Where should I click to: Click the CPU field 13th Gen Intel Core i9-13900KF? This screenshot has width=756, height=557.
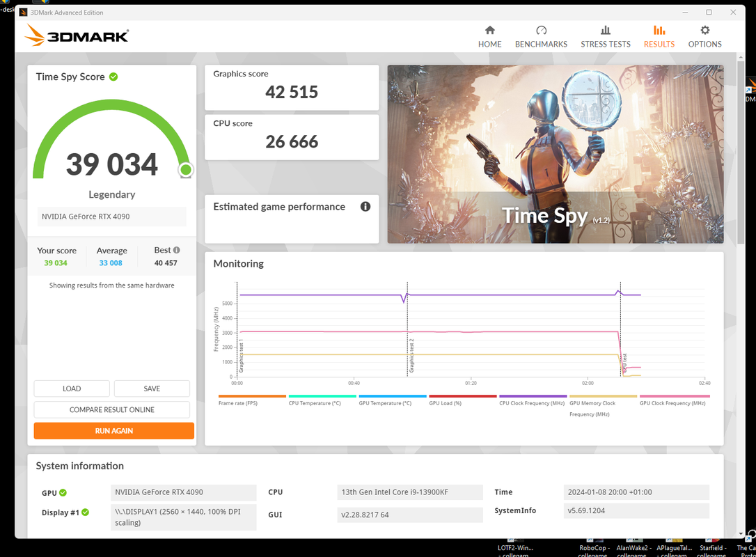click(x=410, y=492)
